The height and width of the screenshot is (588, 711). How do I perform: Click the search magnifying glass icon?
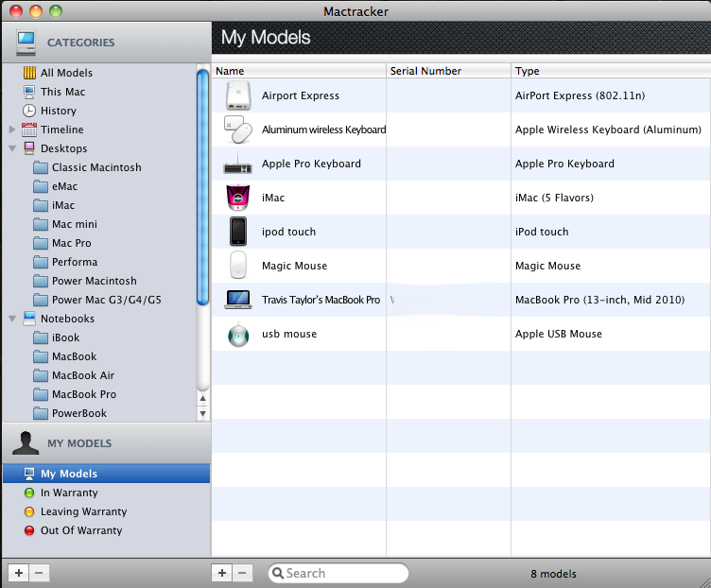278,573
